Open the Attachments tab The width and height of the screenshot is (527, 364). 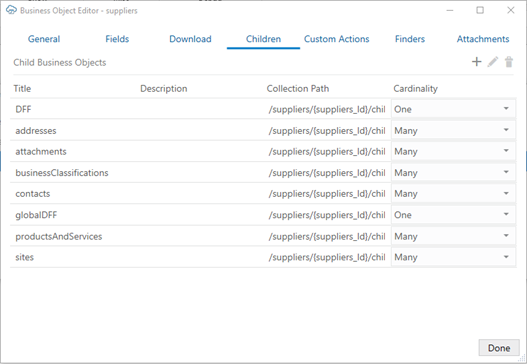[483, 39]
